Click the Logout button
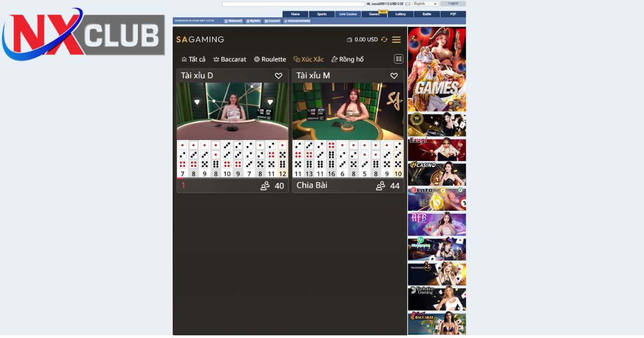 pyautogui.click(x=453, y=4)
